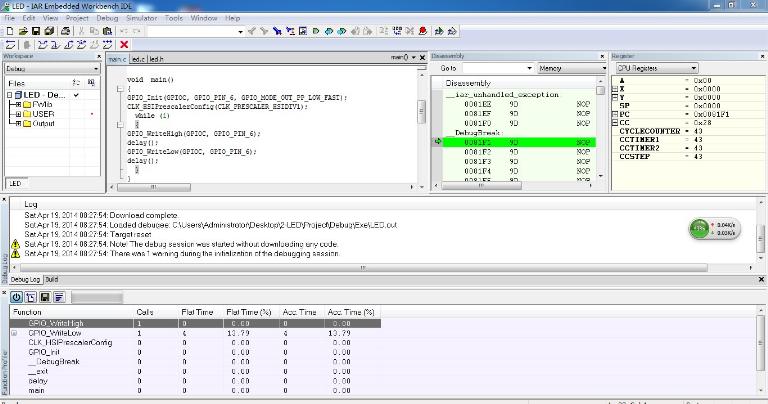Image resolution: width=768 pixels, height=404 pixels.
Task: Click the green network speed widget
Action: pos(714,229)
